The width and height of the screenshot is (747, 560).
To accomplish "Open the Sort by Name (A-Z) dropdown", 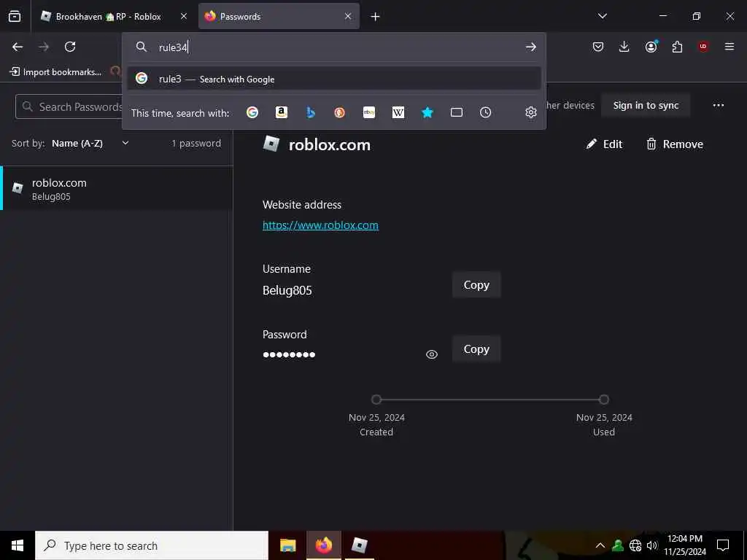I will coord(90,144).
